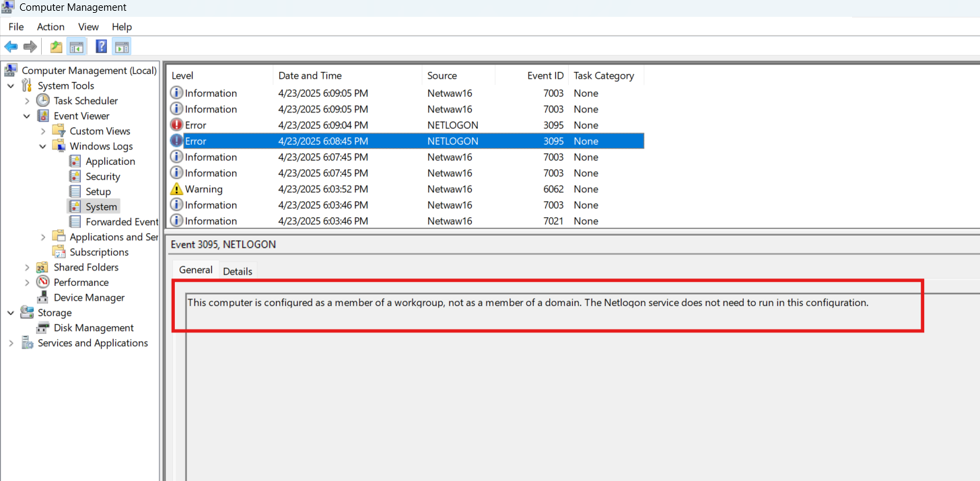Expand Applications and Services Logs node

coord(43,237)
